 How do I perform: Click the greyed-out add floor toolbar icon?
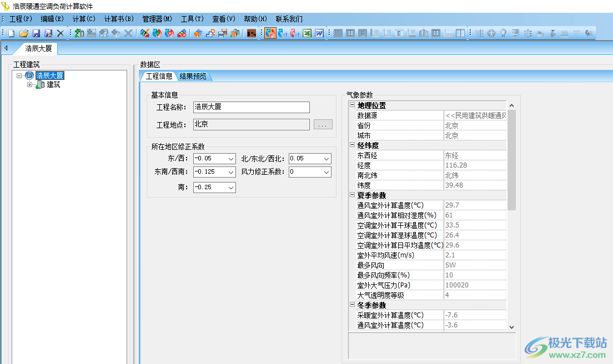92,33
